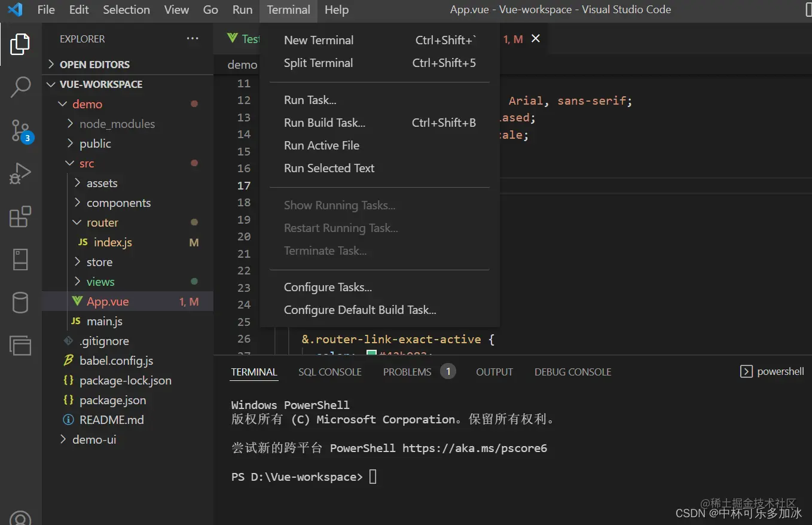Viewport: 812px width, 525px height.
Task: Open the database cylinder icon in activity bar
Action: click(x=20, y=303)
